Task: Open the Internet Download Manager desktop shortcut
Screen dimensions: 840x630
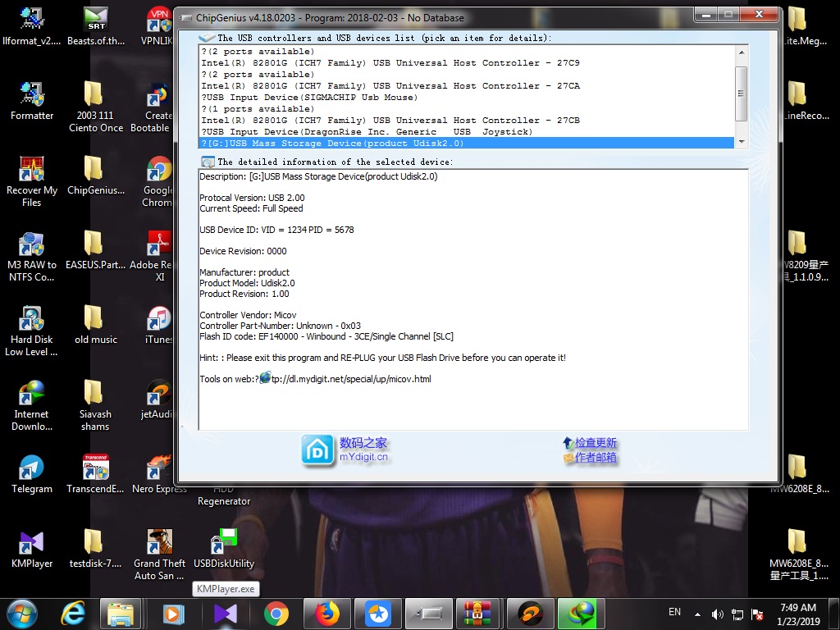Action: (x=32, y=405)
